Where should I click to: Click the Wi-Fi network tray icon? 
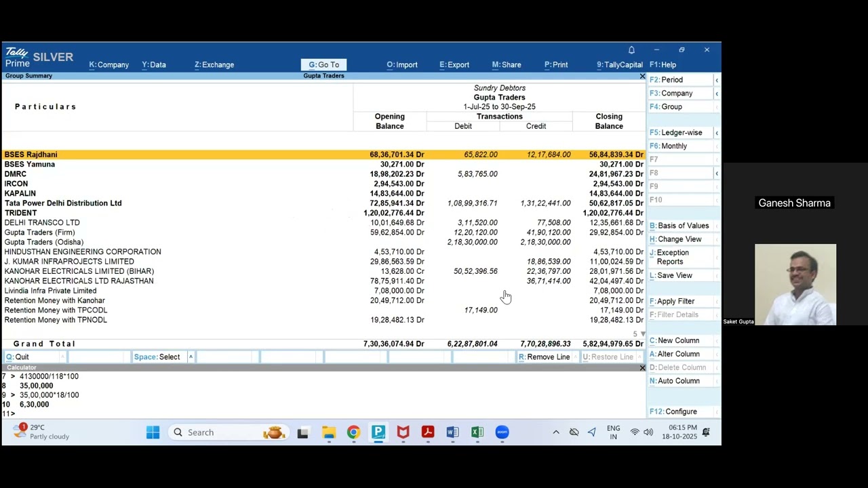pos(635,432)
